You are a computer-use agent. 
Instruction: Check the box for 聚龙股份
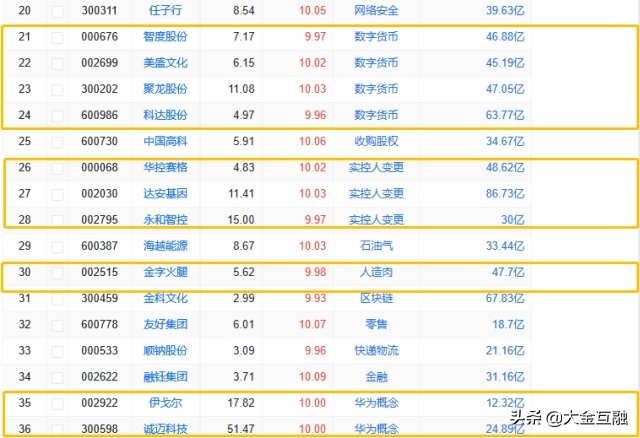click(x=57, y=90)
